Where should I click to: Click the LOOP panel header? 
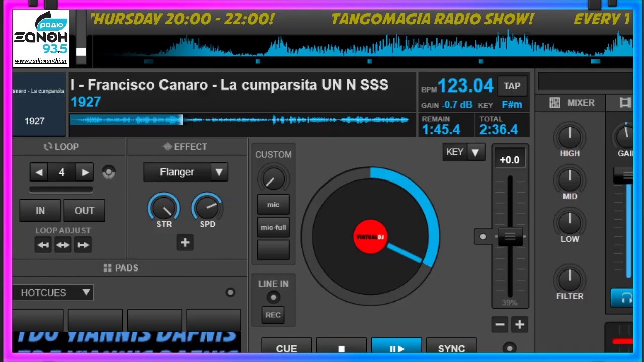[61, 147]
